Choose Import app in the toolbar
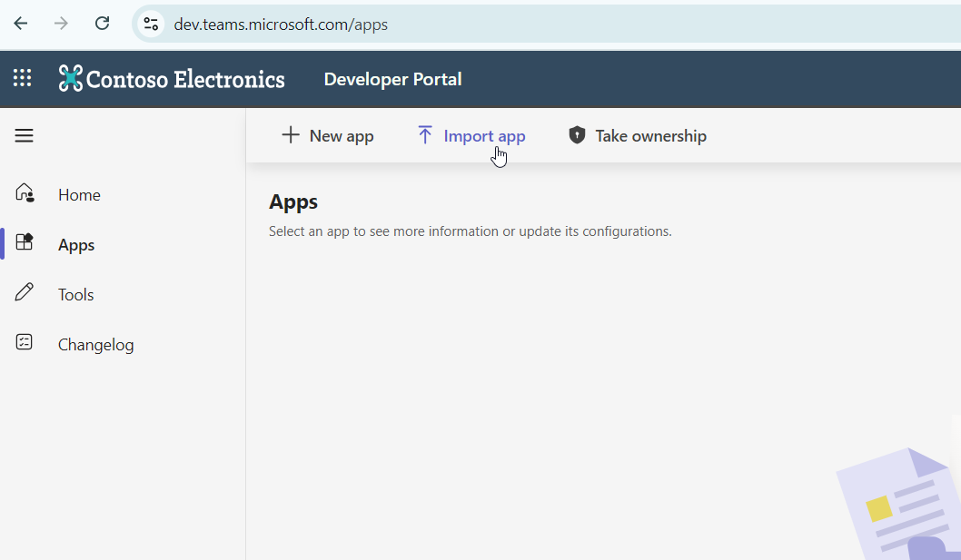The width and height of the screenshot is (961, 560). click(471, 135)
